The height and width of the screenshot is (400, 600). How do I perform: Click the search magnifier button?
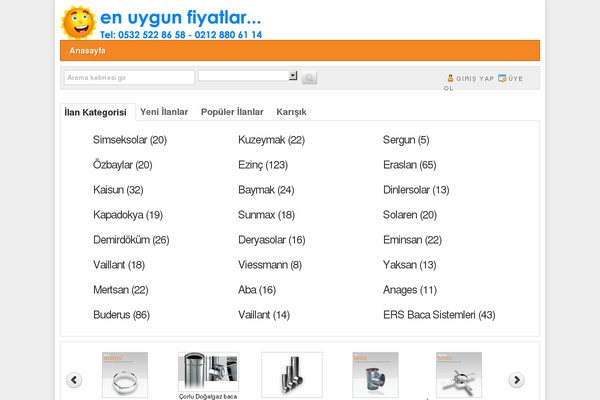pos(309,78)
